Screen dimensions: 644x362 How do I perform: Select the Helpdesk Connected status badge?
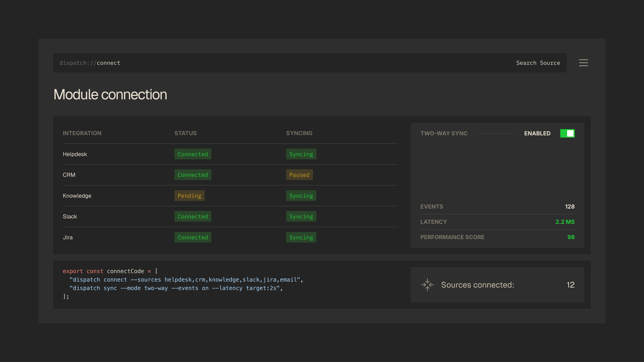point(193,154)
